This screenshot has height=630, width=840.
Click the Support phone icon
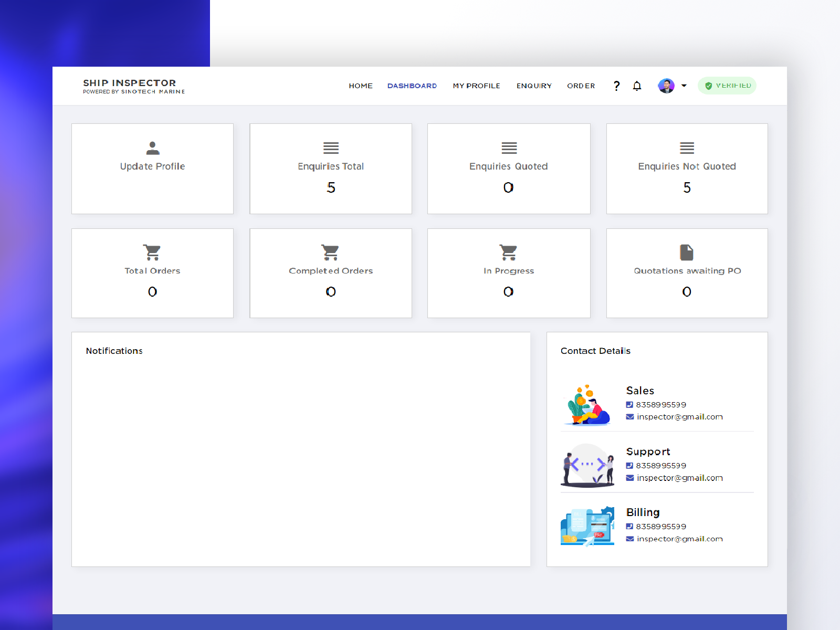click(629, 466)
